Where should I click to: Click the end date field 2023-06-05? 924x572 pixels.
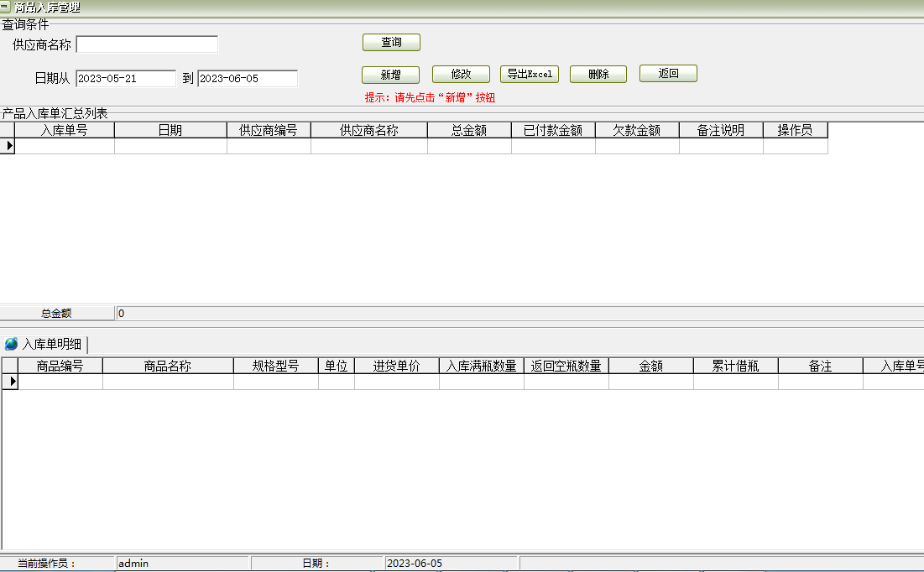click(248, 78)
